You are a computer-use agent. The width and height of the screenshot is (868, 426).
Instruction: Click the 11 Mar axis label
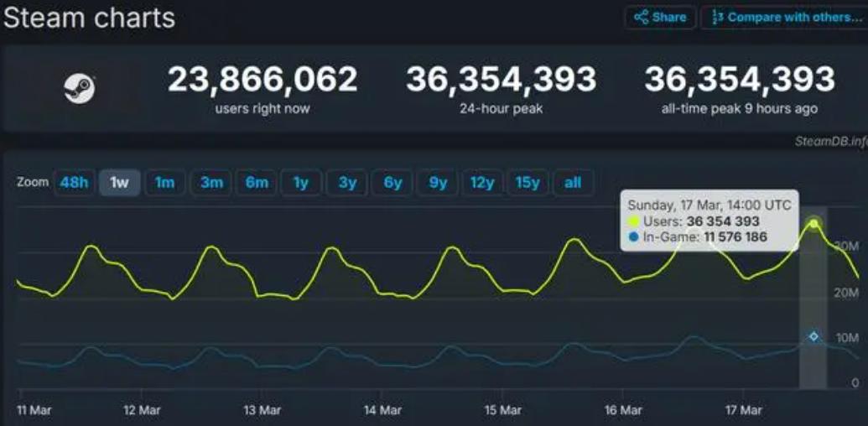34,411
